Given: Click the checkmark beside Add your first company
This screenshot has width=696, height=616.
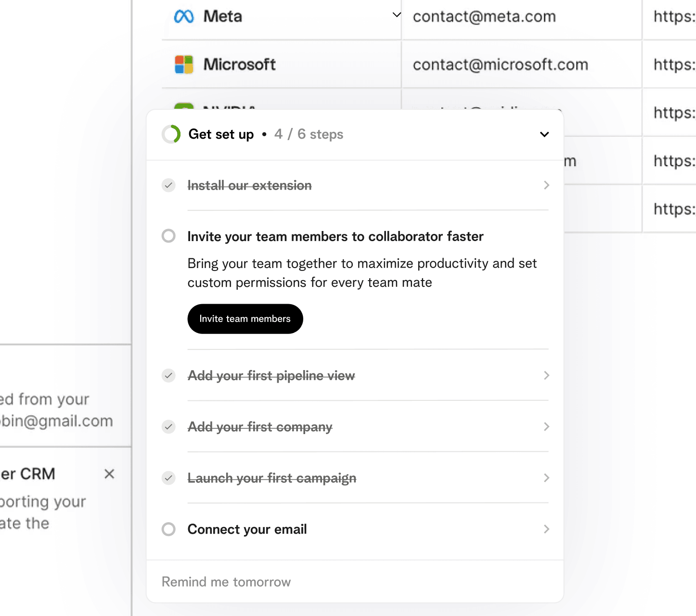Looking at the screenshot, I should (x=168, y=427).
